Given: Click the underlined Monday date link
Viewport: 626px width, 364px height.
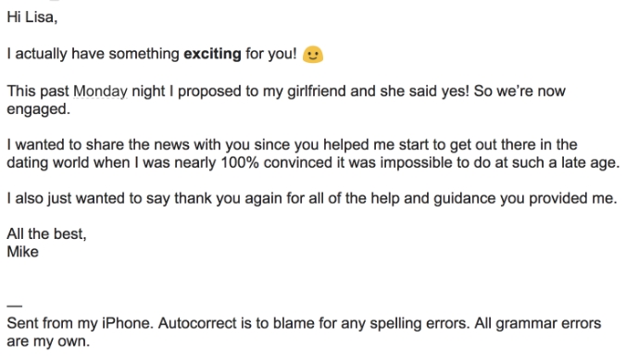Looking at the screenshot, I should click(100, 92).
